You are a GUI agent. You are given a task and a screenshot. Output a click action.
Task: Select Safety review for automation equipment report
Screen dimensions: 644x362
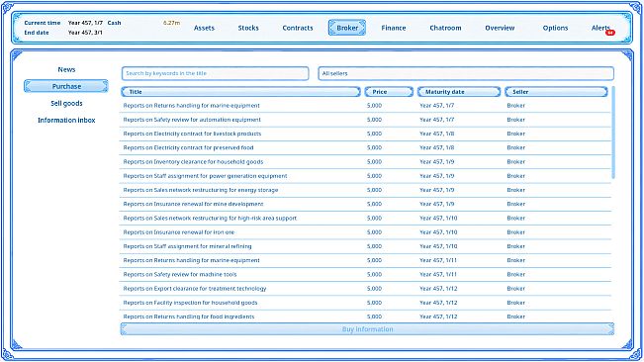tap(365, 120)
